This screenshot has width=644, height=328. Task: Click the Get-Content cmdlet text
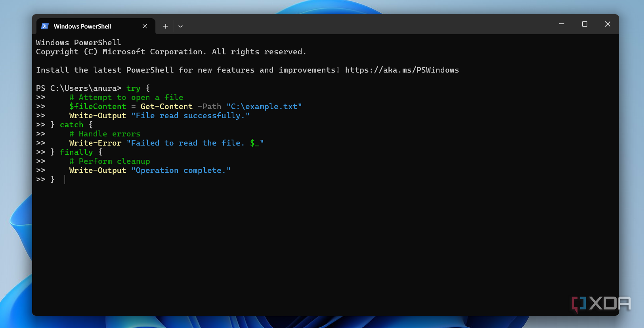click(x=166, y=107)
